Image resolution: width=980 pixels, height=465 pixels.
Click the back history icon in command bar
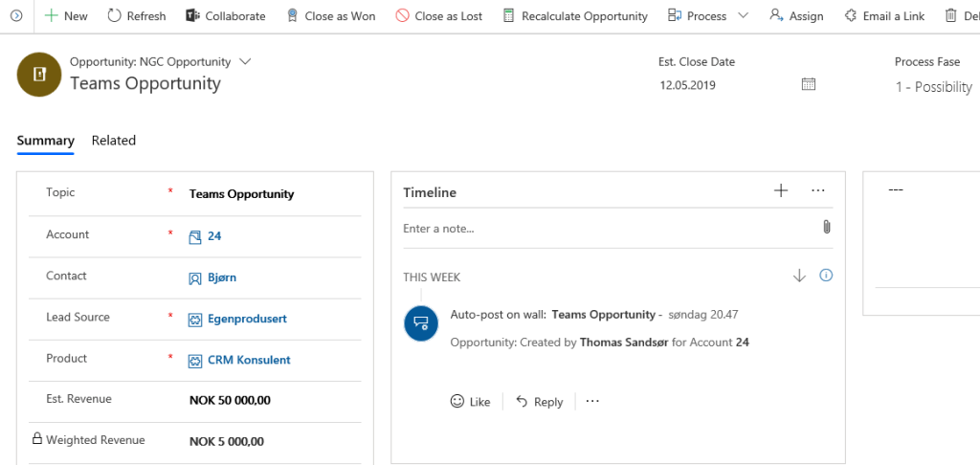click(16, 16)
